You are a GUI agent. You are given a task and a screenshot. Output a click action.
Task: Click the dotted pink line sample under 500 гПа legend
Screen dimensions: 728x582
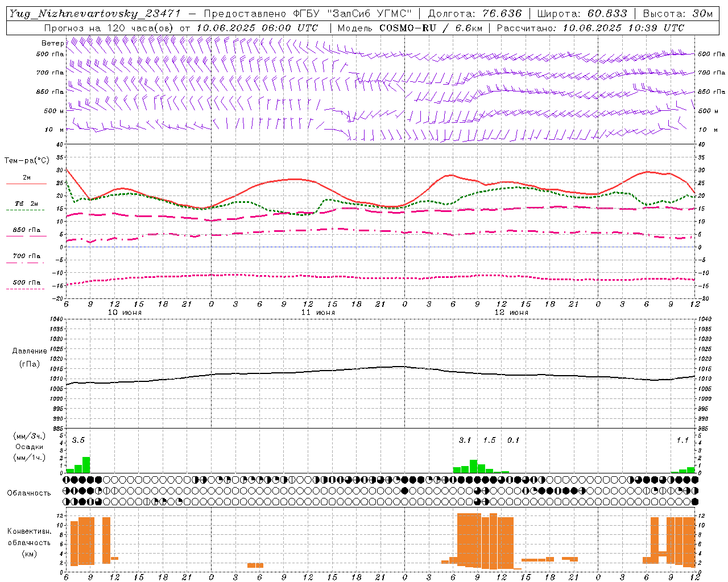tap(25, 289)
